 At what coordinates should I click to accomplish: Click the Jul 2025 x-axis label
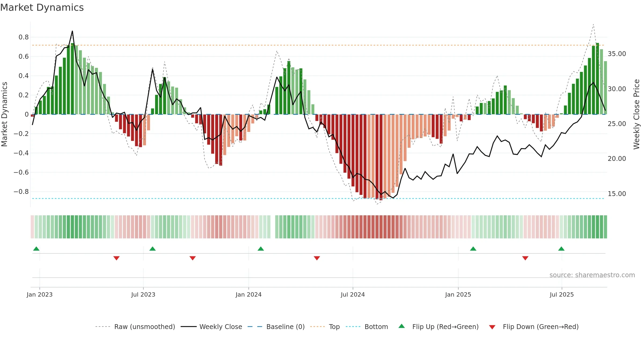click(562, 294)
